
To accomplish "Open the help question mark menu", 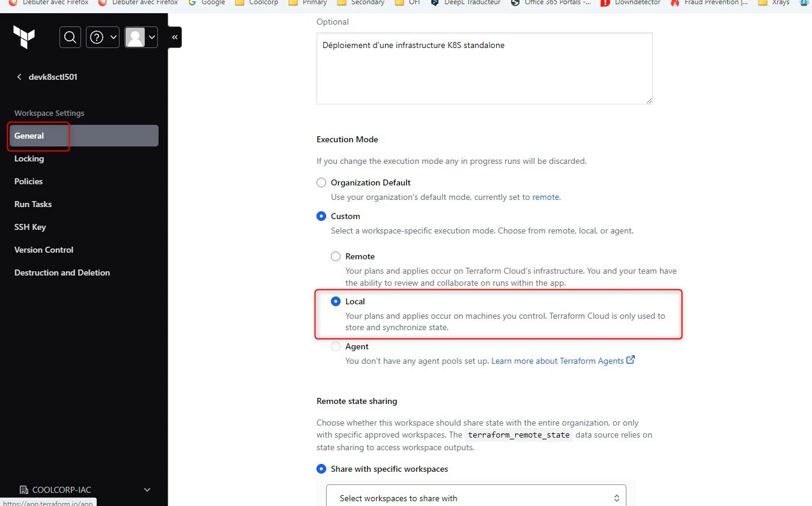I will [103, 37].
